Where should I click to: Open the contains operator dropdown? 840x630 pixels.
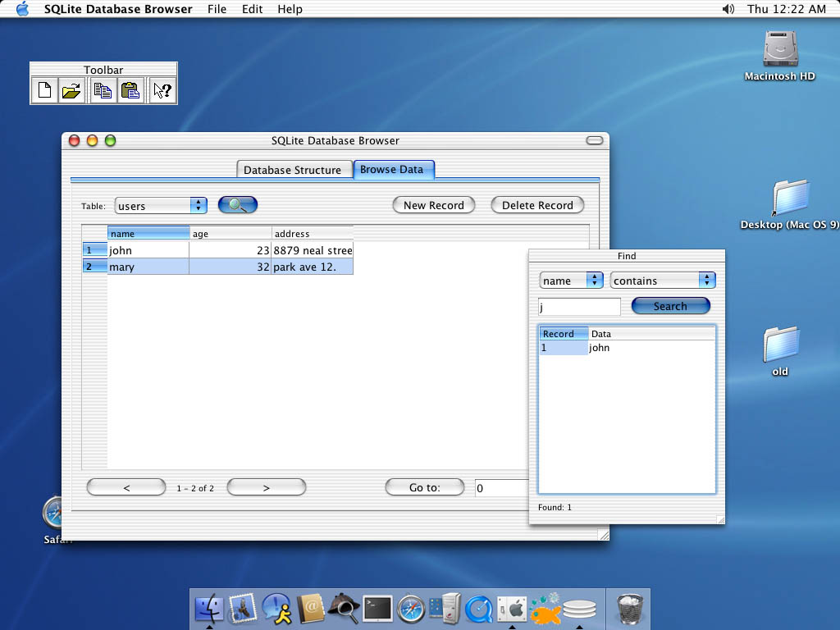[663, 281]
